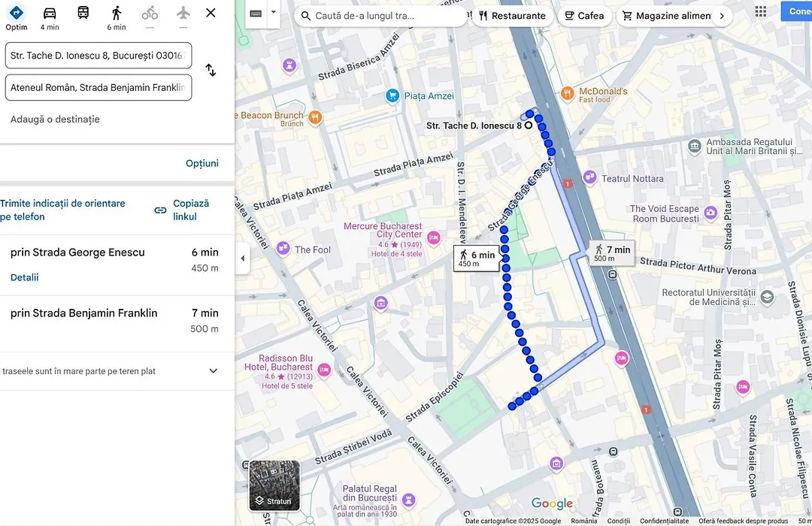The height and width of the screenshot is (526, 812).
Task: Open the România region link
Action: click(x=583, y=521)
